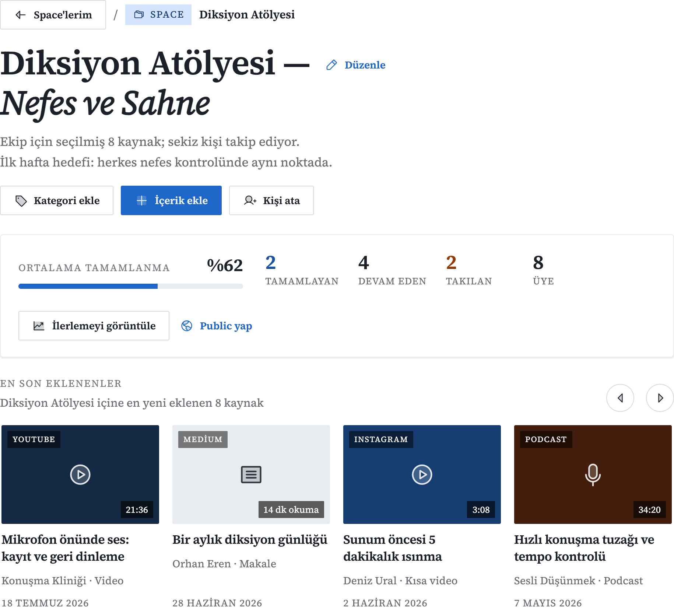674x616 pixels.
Task: Open İlerlemeyi görüntüle progress view
Action: [x=94, y=326]
